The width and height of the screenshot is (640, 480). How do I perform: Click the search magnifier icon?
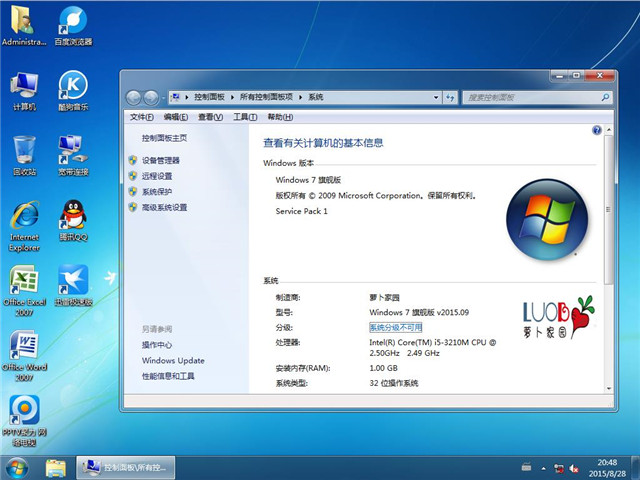point(605,97)
